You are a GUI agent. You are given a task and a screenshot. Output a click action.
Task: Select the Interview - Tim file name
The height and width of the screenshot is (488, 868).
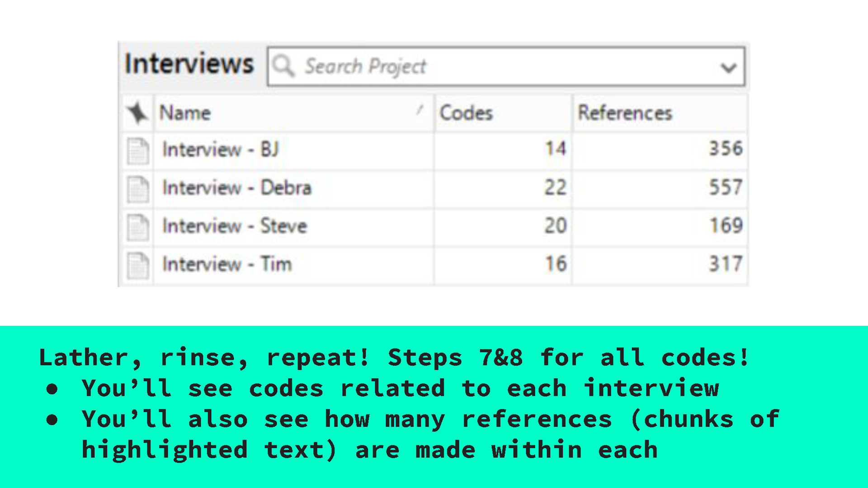[x=227, y=264]
